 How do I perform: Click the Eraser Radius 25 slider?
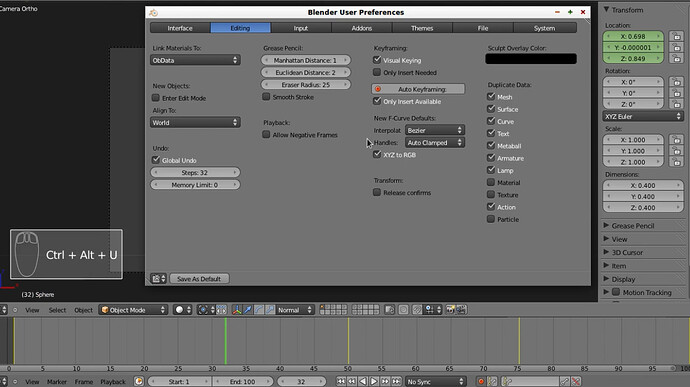click(306, 85)
